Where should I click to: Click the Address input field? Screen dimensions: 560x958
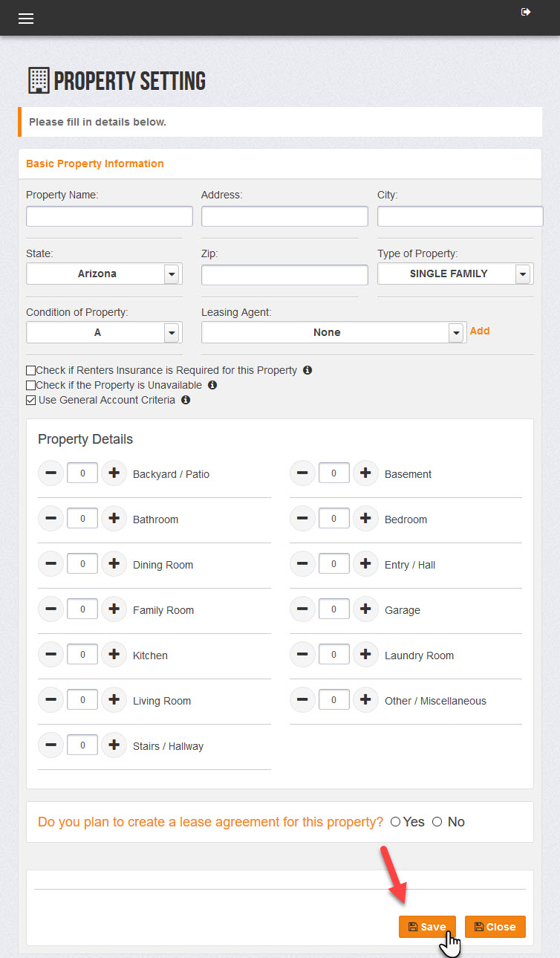tap(284, 216)
